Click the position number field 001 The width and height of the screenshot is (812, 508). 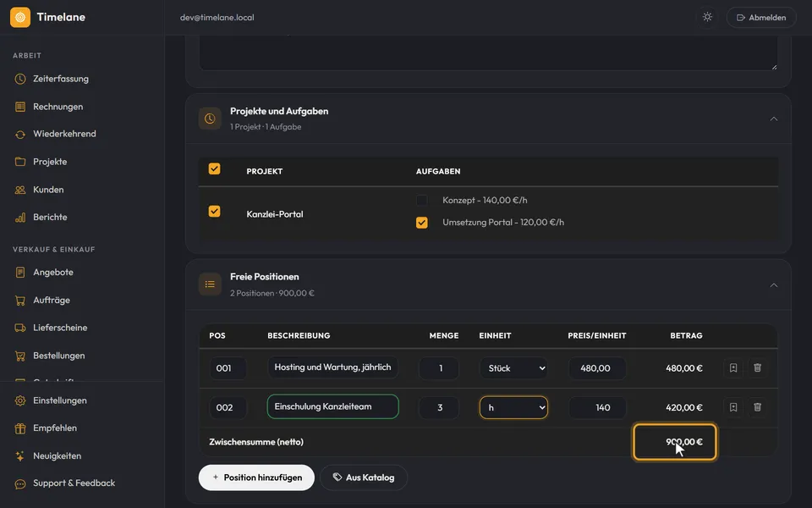(228, 368)
